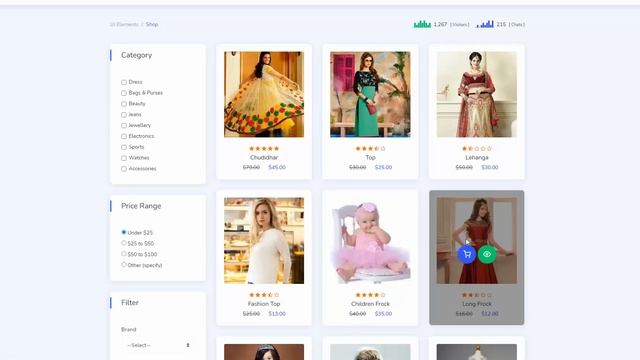Check the Watches category
The height and width of the screenshot is (360, 640).
pos(124,158)
